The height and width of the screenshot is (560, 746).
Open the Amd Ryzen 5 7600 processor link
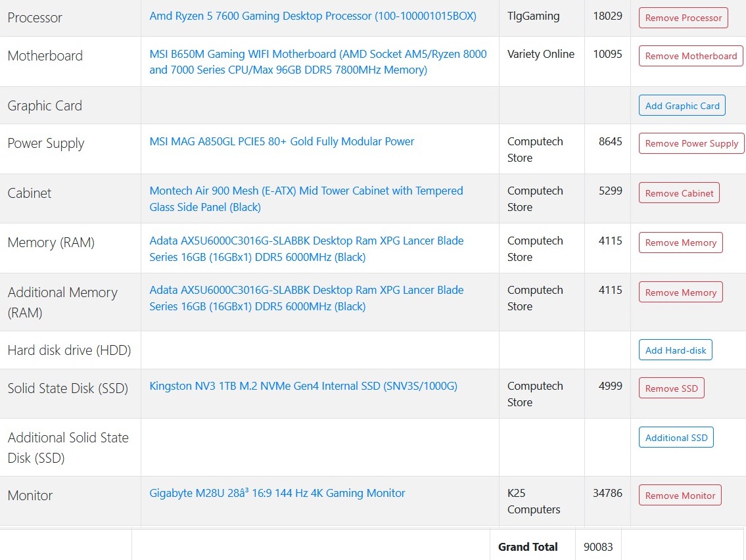313,16
